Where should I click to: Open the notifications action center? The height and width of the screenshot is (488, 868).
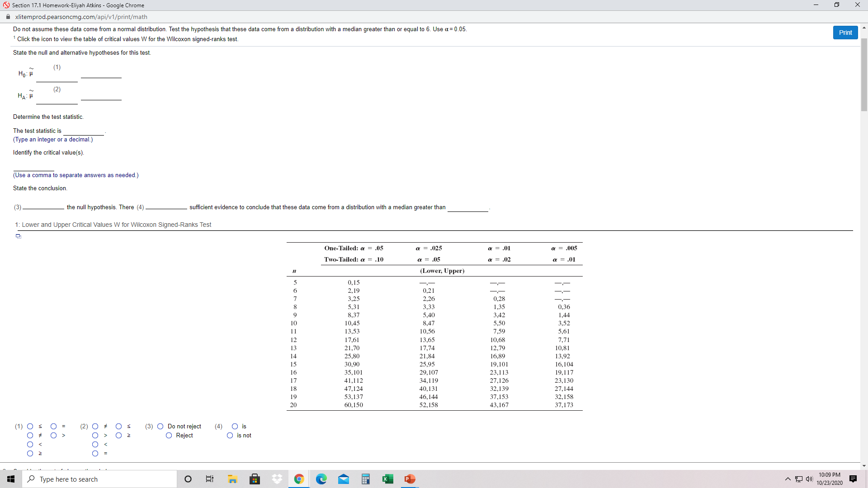click(853, 479)
